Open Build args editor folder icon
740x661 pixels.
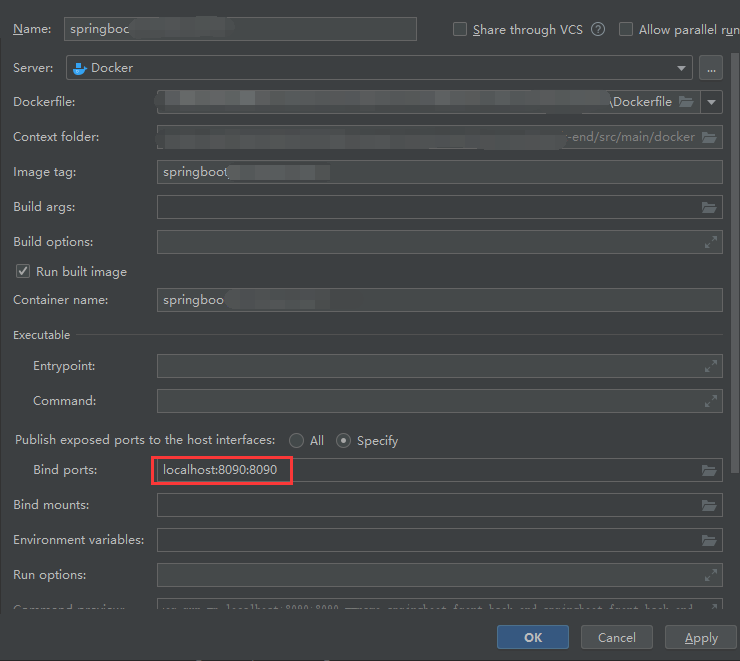point(709,207)
